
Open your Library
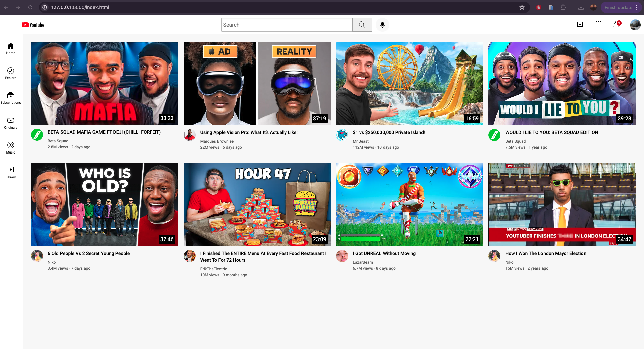10,172
